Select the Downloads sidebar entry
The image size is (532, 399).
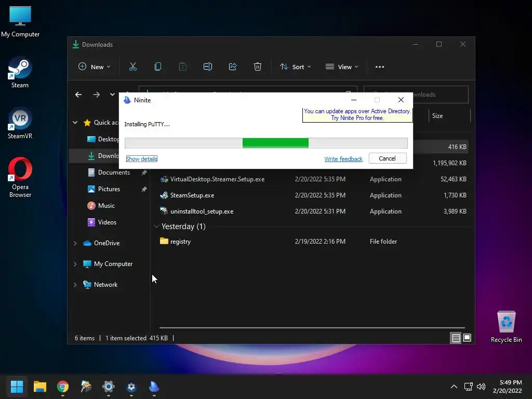(103, 156)
